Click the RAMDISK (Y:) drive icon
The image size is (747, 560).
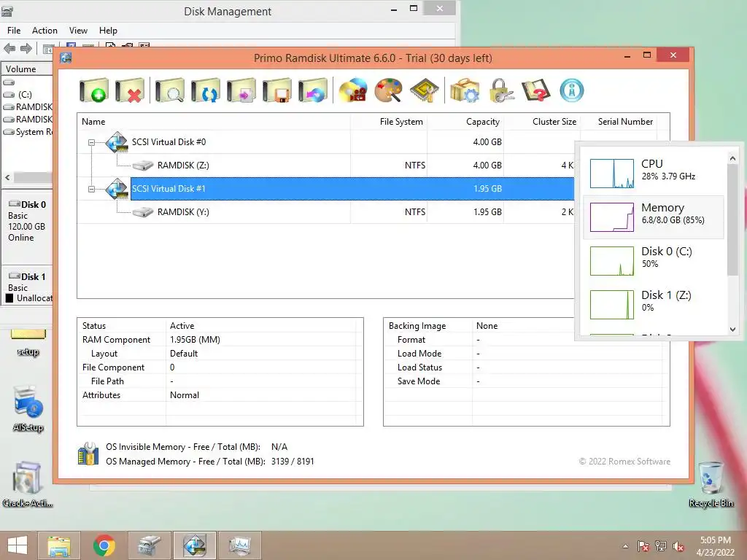(142, 212)
